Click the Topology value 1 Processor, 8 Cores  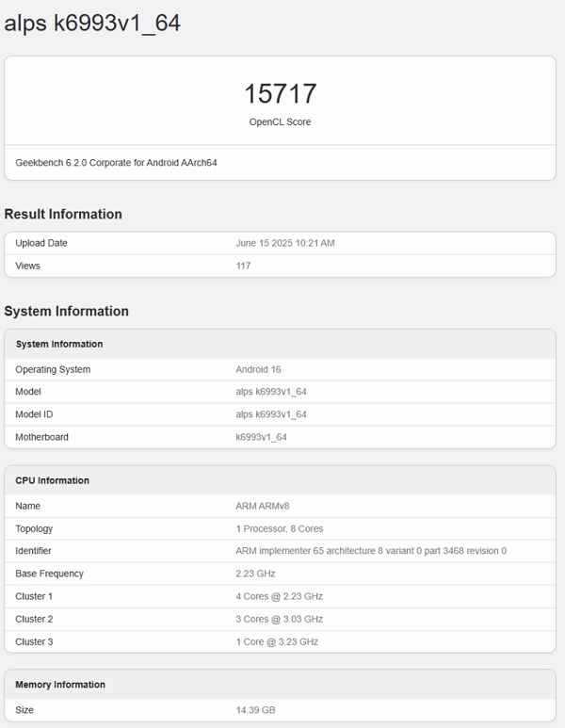(279, 528)
